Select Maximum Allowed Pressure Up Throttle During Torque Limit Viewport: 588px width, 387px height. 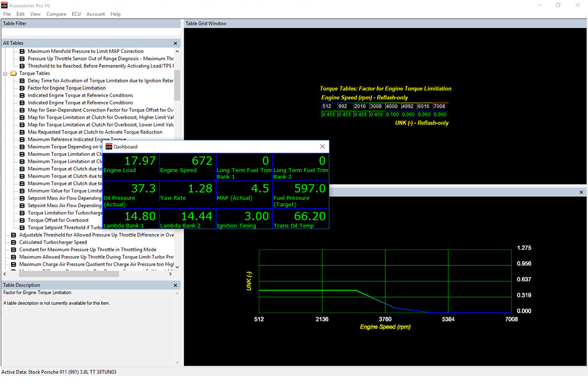pyautogui.click(x=96, y=257)
